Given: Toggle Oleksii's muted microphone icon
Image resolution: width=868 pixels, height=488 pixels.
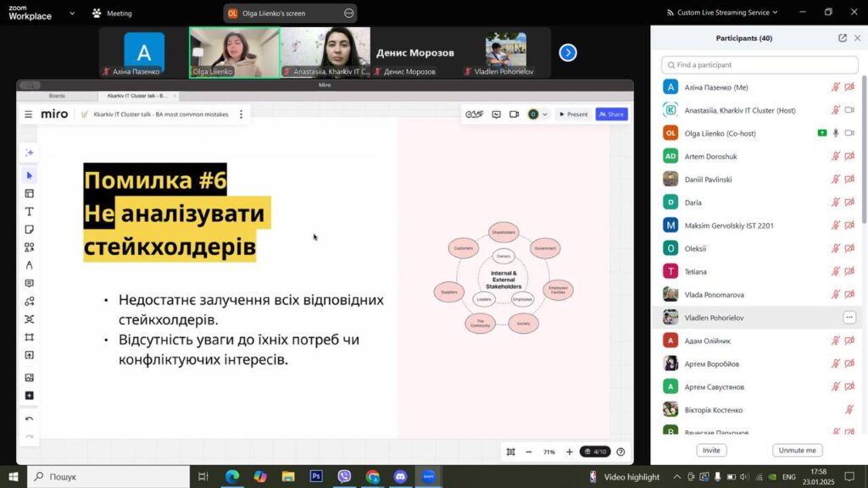Looking at the screenshot, I should (836, 248).
